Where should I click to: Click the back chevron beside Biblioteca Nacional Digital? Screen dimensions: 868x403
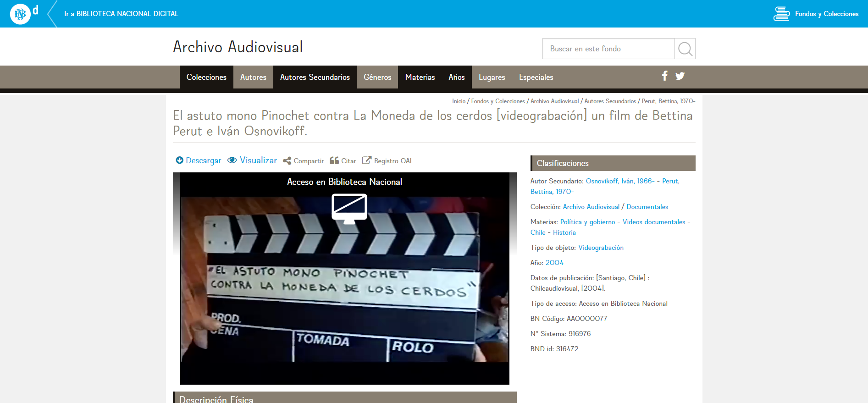click(x=52, y=14)
